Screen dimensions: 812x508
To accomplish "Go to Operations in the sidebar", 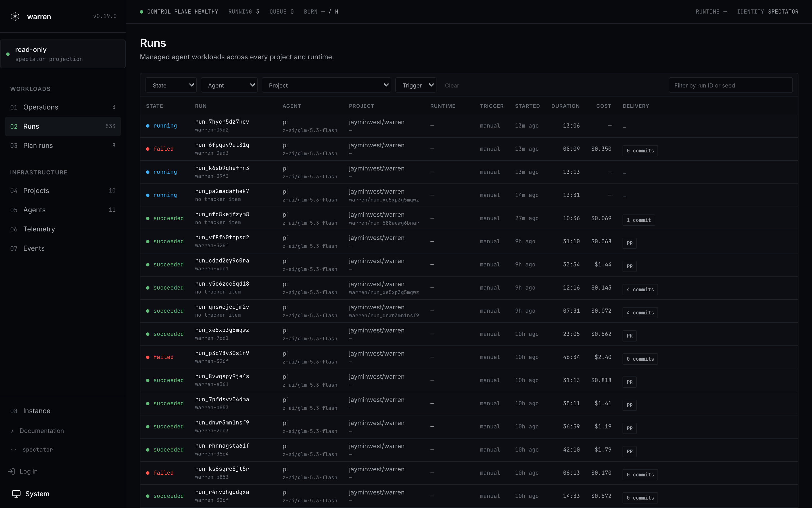I will [x=63, y=107].
